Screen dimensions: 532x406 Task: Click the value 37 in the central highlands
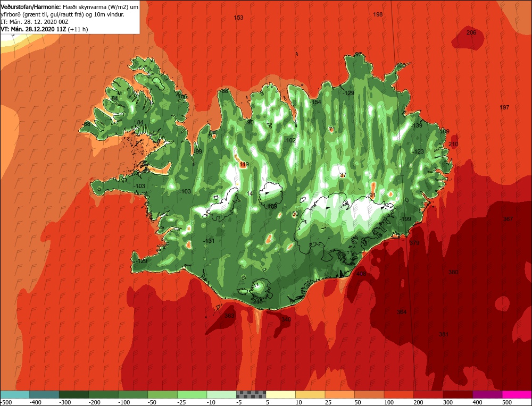(343, 175)
